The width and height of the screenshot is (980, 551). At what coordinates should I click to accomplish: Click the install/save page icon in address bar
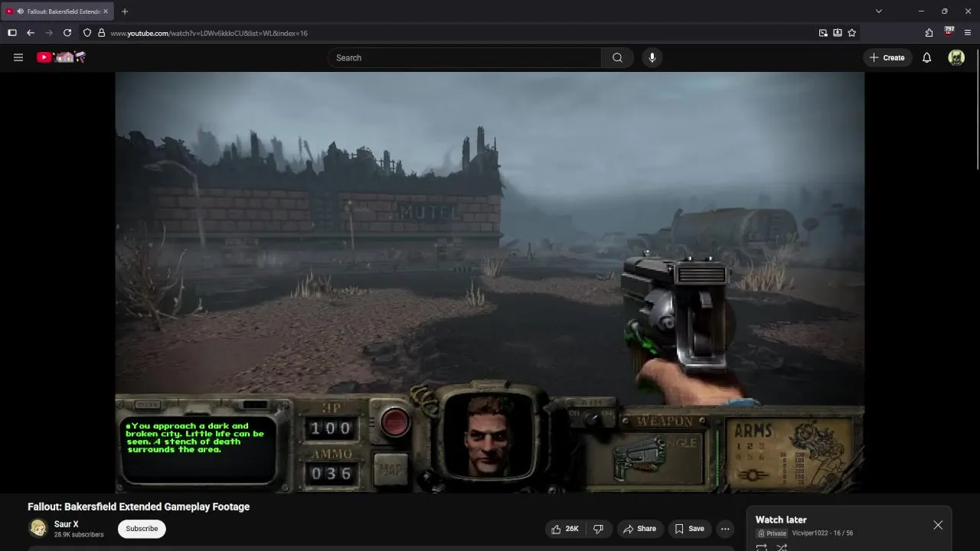pyautogui.click(x=838, y=33)
